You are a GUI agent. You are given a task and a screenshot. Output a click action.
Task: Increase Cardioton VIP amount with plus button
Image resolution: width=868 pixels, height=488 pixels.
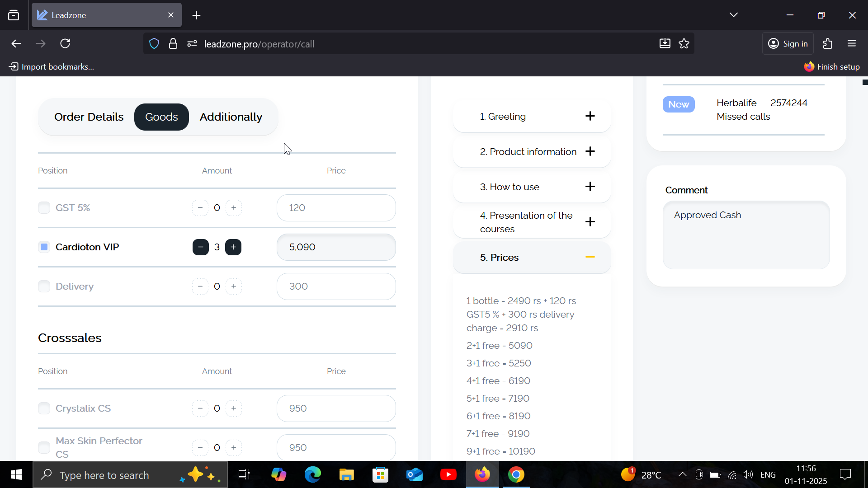233,247
